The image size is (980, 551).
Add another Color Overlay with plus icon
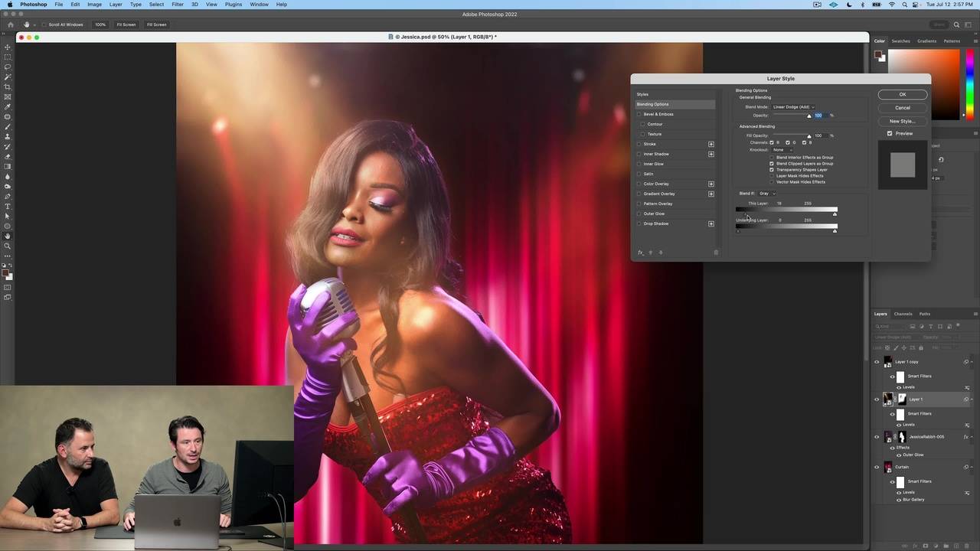pos(711,184)
